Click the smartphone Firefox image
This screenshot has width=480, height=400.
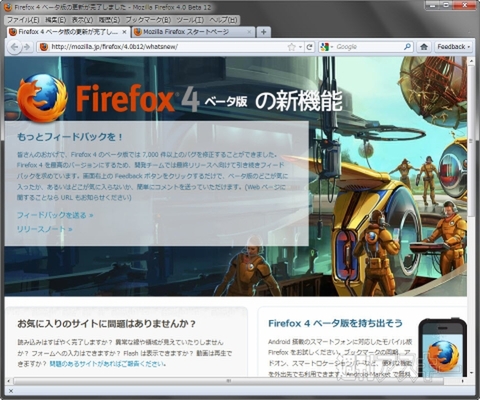[x=443, y=347]
